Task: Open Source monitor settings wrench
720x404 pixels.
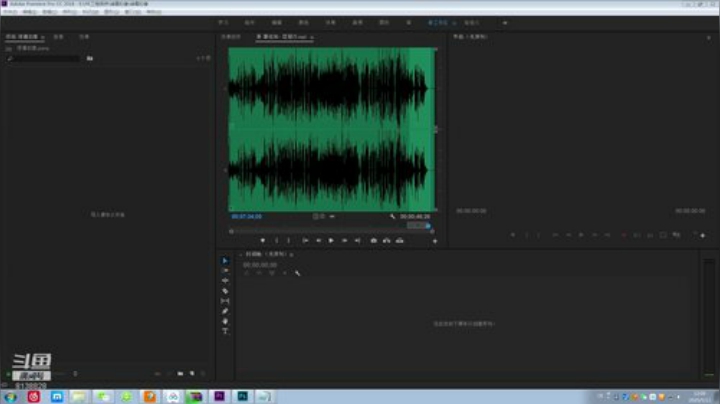Action: coord(393,216)
